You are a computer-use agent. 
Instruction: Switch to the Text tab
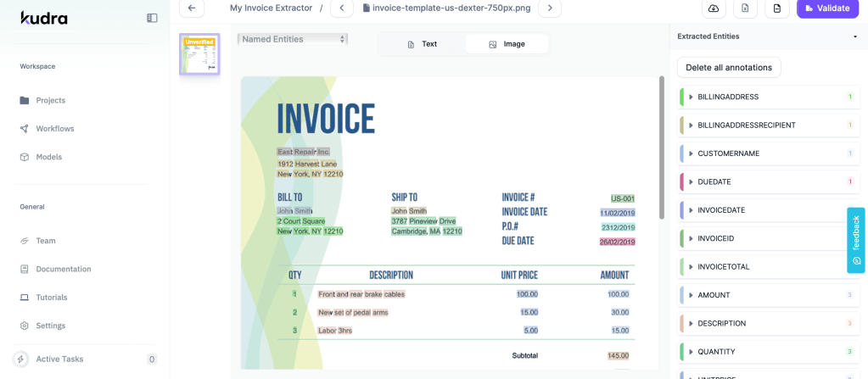pos(423,44)
